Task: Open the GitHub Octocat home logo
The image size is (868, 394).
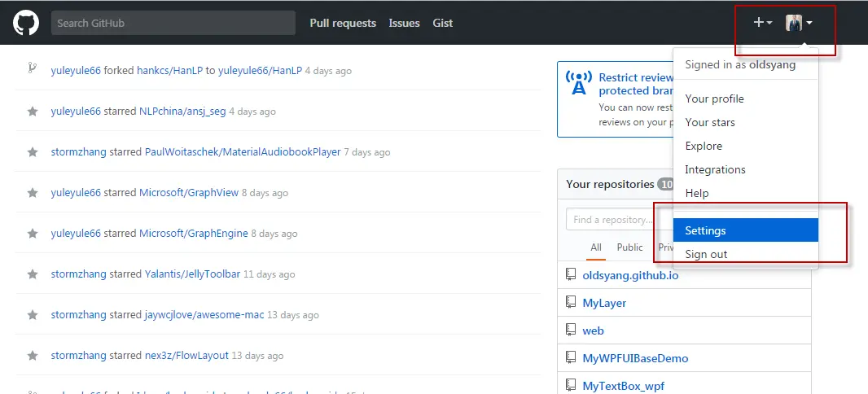Action: point(26,23)
